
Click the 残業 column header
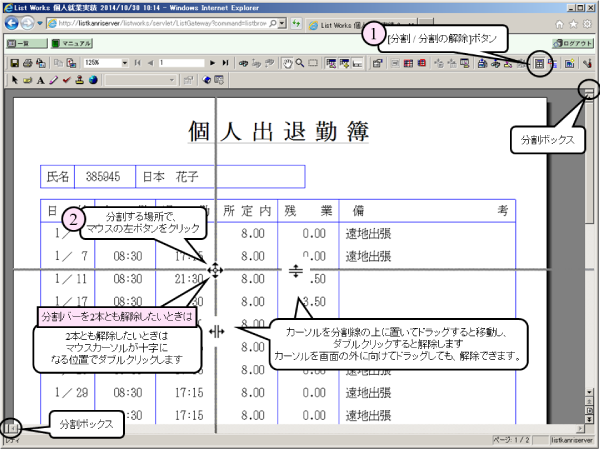pos(308,211)
